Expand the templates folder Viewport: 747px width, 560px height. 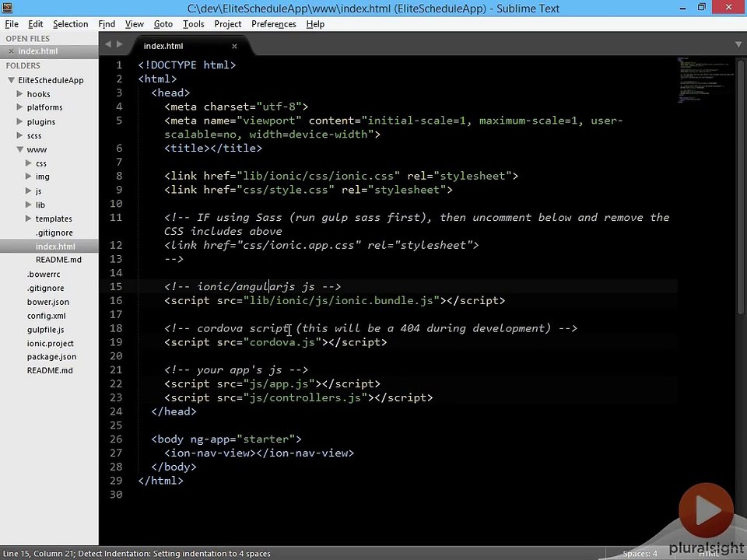tap(29, 219)
